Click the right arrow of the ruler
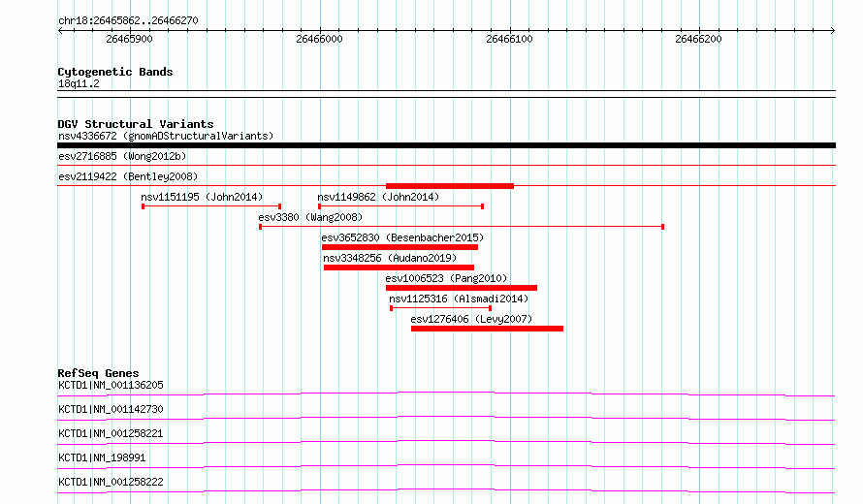The height and width of the screenshot is (504, 863). point(833,31)
